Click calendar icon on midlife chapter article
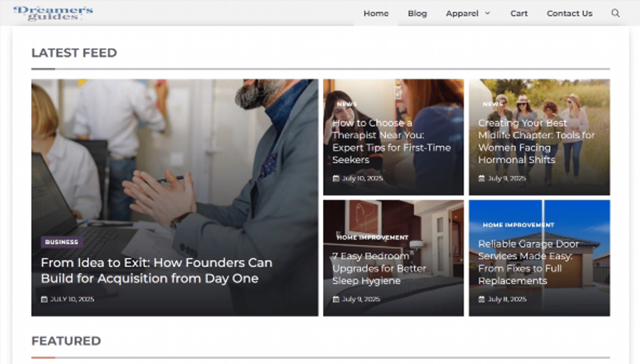Viewport: 640px width, 364px height. click(x=481, y=178)
